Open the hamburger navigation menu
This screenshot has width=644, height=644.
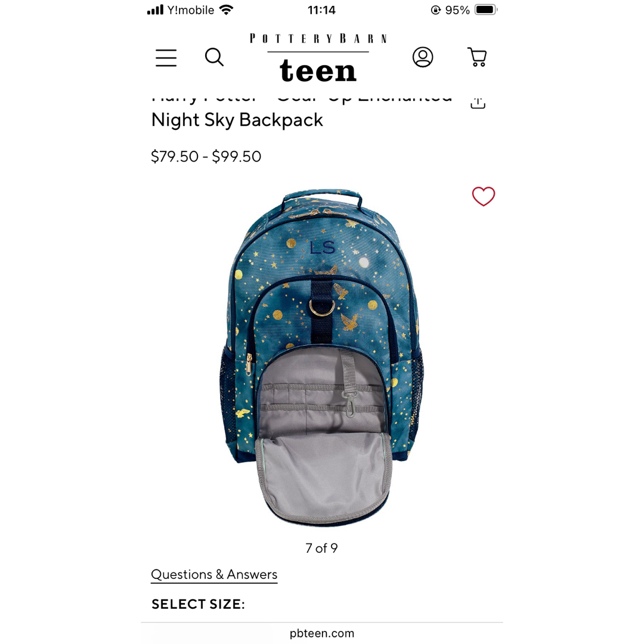pos(166,57)
